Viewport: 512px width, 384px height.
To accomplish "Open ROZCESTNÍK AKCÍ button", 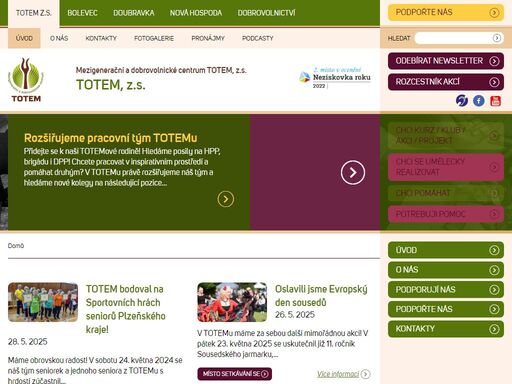I will (x=446, y=82).
